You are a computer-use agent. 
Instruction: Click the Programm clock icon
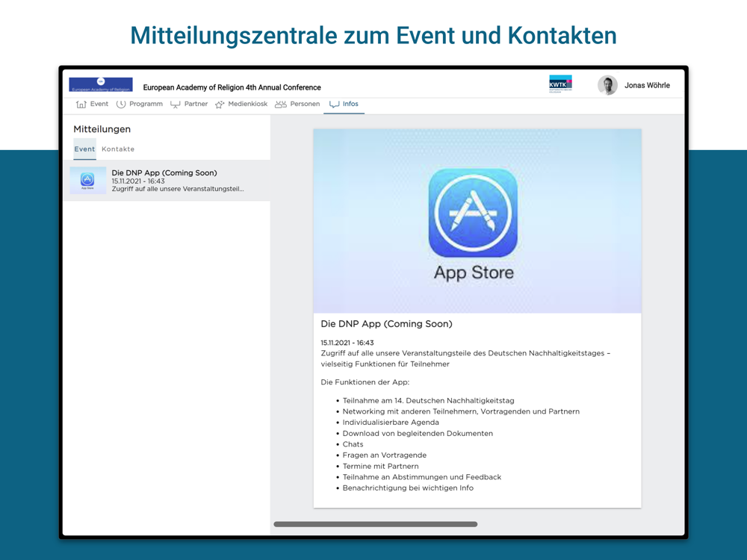pos(121,105)
